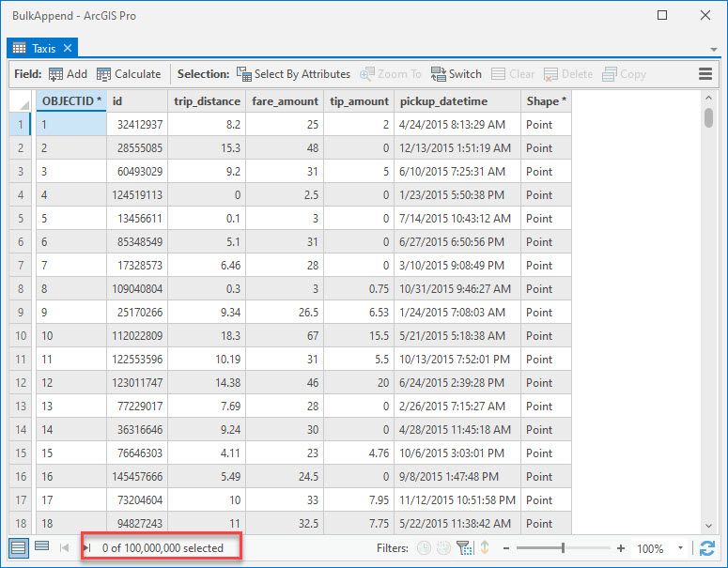Toggle show all records view
Screen dimensions: 728x568
[19, 547]
